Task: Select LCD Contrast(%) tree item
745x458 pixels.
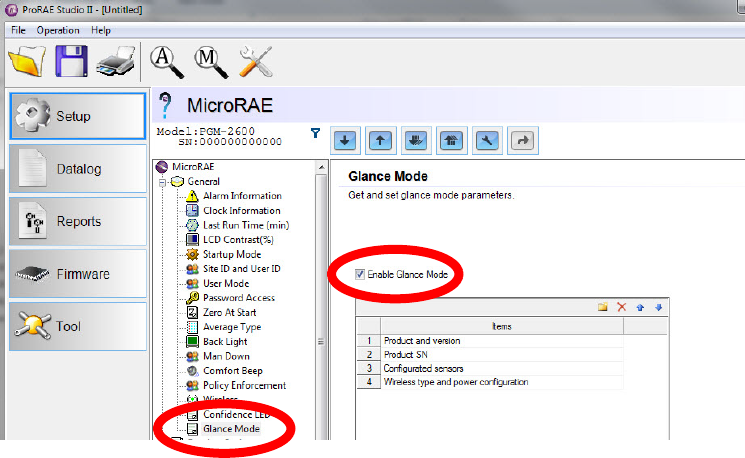Action: pyautogui.click(x=239, y=239)
